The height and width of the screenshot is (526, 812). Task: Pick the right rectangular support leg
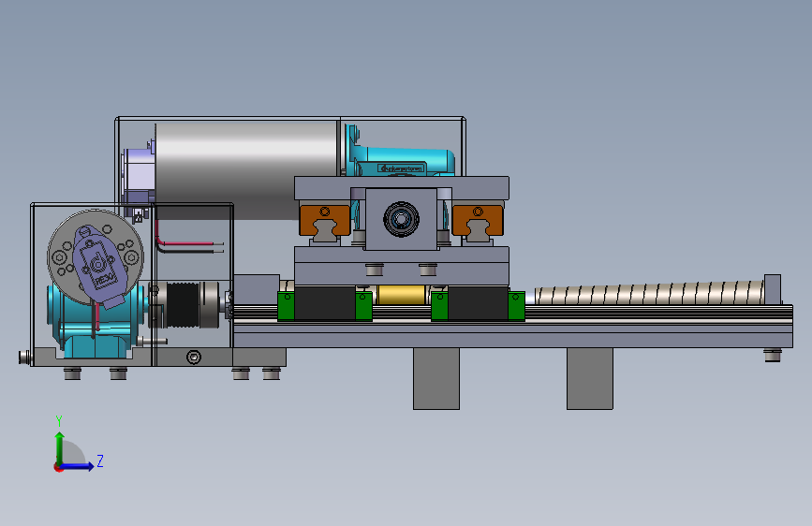pyautogui.click(x=590, y=378)
